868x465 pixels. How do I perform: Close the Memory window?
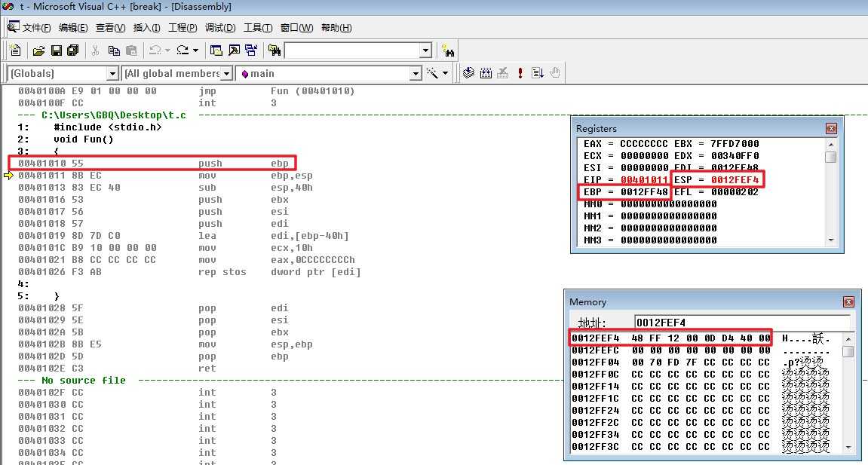point(848,302)
